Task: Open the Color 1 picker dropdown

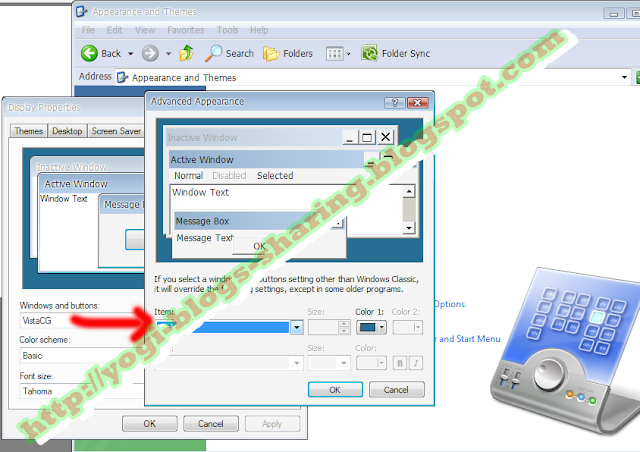Action: (x=382, y=327)
